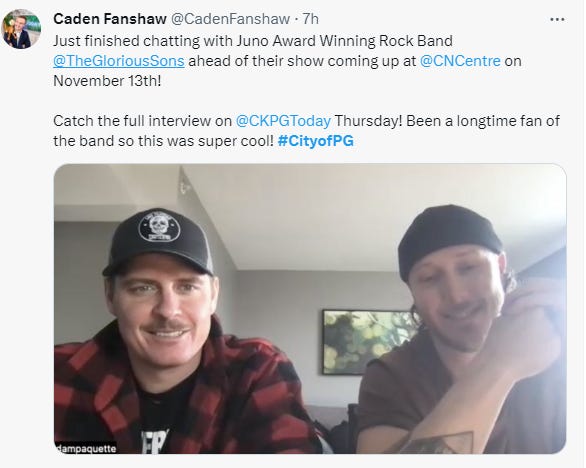The height and width of the screenshot is (468, 586).
Task: Click the forearm tattoo in the photo
Action: point(439,443)
